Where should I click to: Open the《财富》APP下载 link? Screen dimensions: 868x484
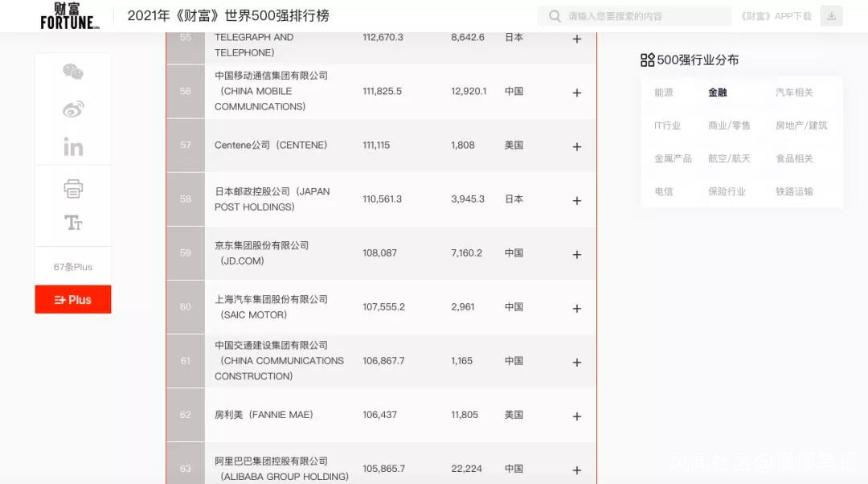click(776, 16)
